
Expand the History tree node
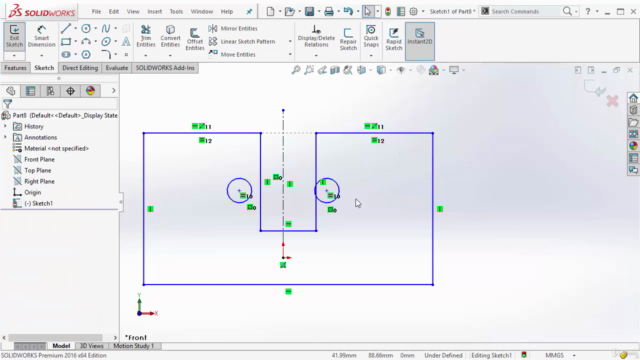(5, 127)
